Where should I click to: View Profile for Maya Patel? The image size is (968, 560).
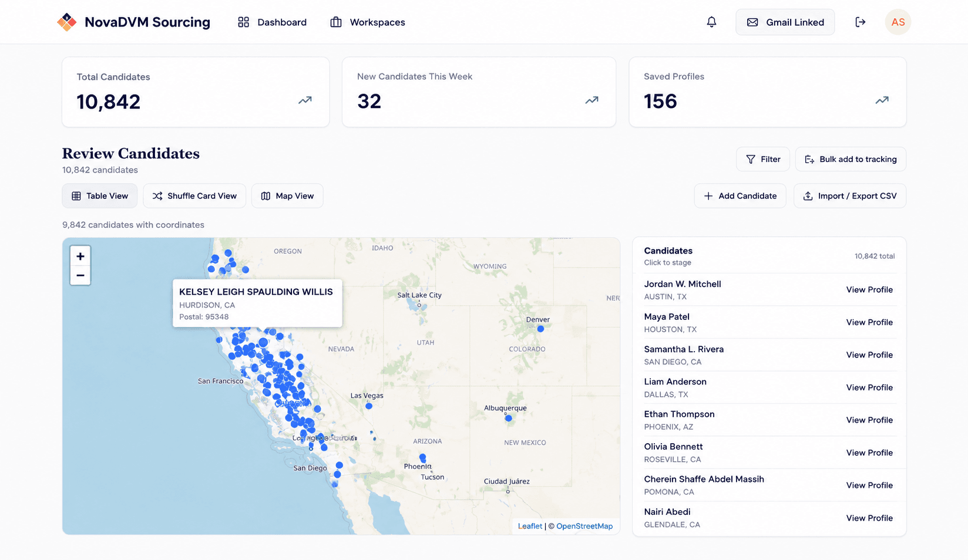869,322
